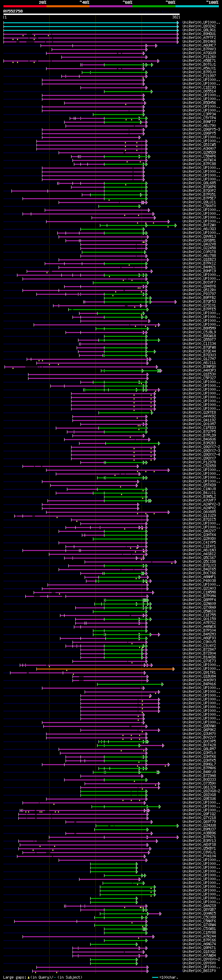Select the UniRef100_C3PP34 label

[x=199, y=114]
